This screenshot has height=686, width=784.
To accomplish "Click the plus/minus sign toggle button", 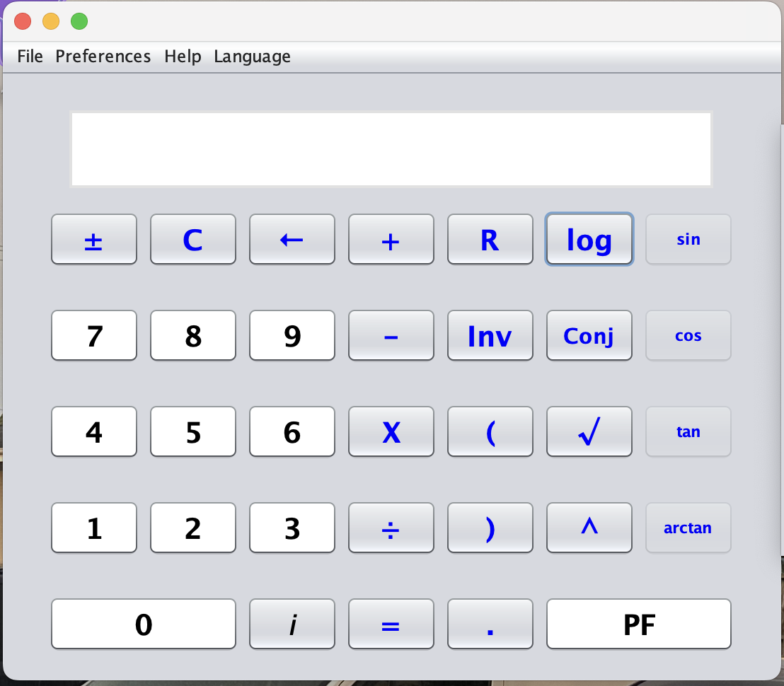I will (93, 240).
